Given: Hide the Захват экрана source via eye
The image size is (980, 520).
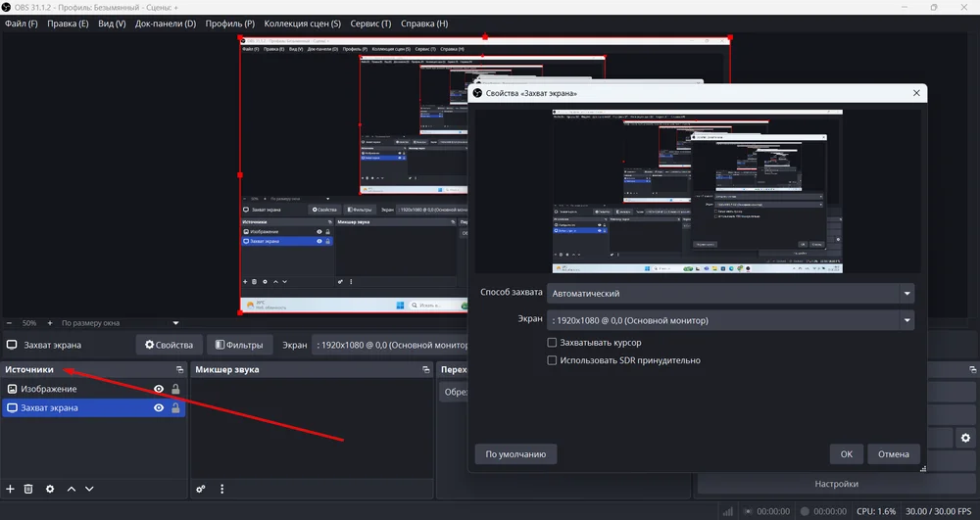Looking at the screenshot, I should click(159, 408).
